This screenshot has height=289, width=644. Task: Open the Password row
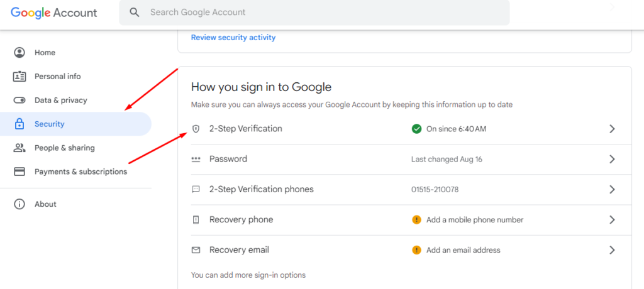[411, 160]
